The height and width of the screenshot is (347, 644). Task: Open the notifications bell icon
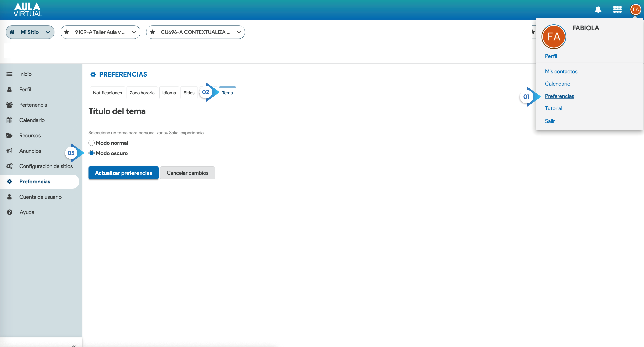coord(598,10)
